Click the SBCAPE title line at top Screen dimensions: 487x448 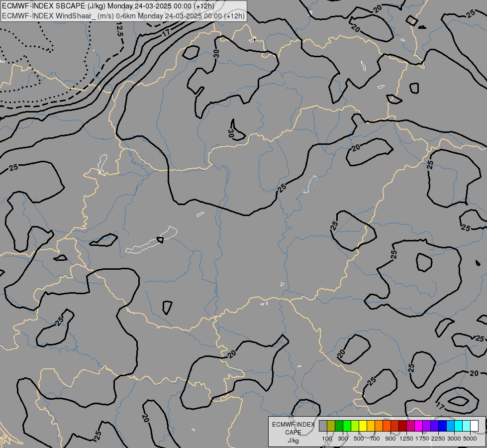click(x=108, y=5)
